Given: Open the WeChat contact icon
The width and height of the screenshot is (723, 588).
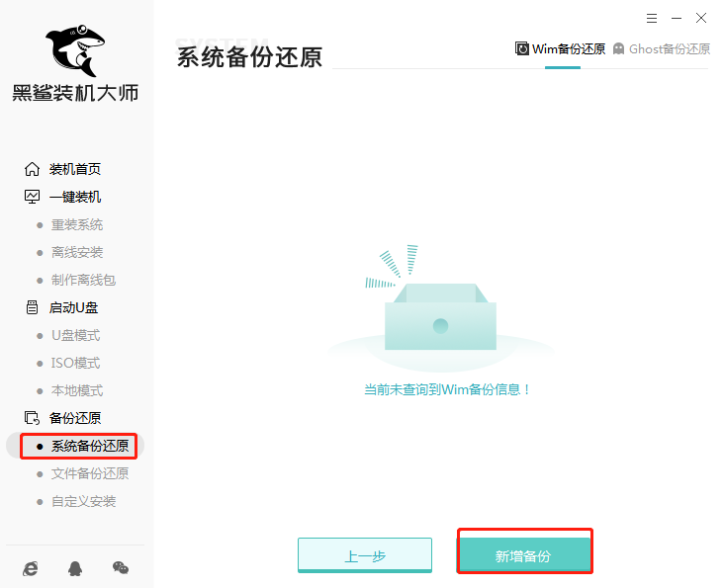Looking at the screenshot, I should [121, 567].
